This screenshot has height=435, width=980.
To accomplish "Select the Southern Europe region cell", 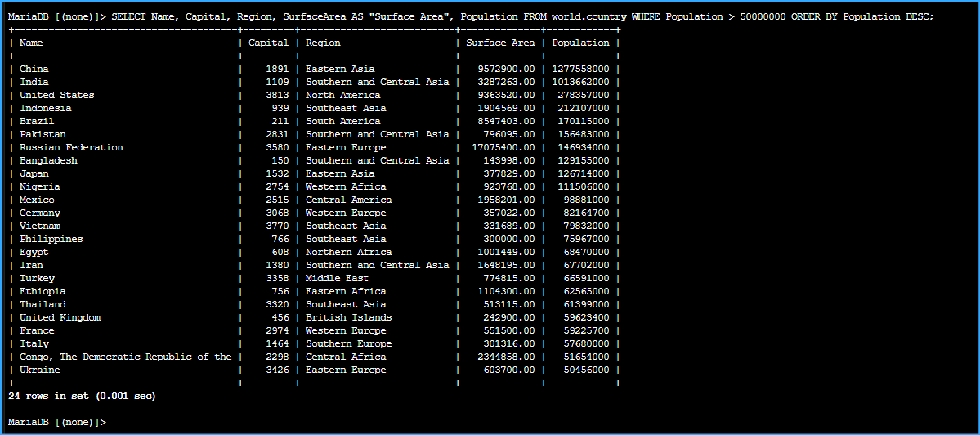I will 349,343.
